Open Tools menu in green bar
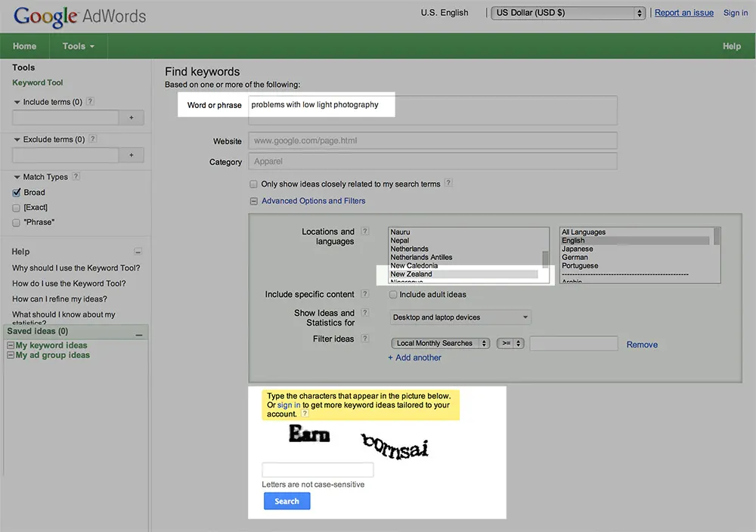The height and width of the screenshot is (532, 756). (x=78, y=46)
